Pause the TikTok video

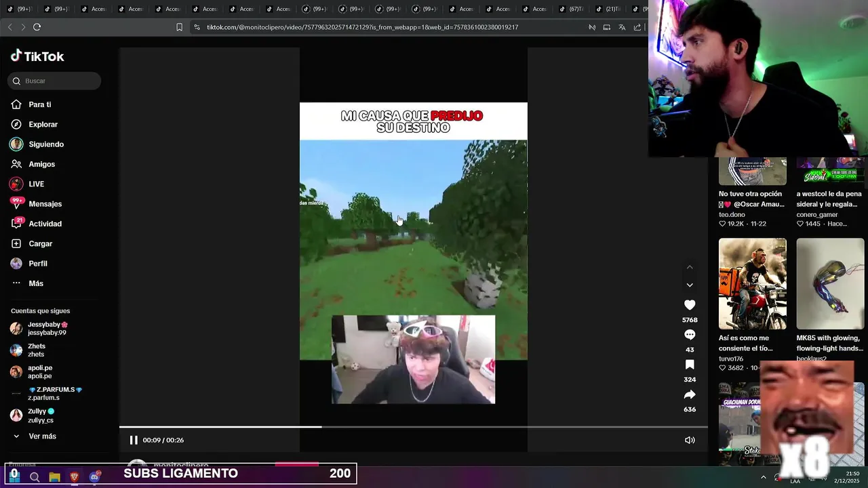134,440
